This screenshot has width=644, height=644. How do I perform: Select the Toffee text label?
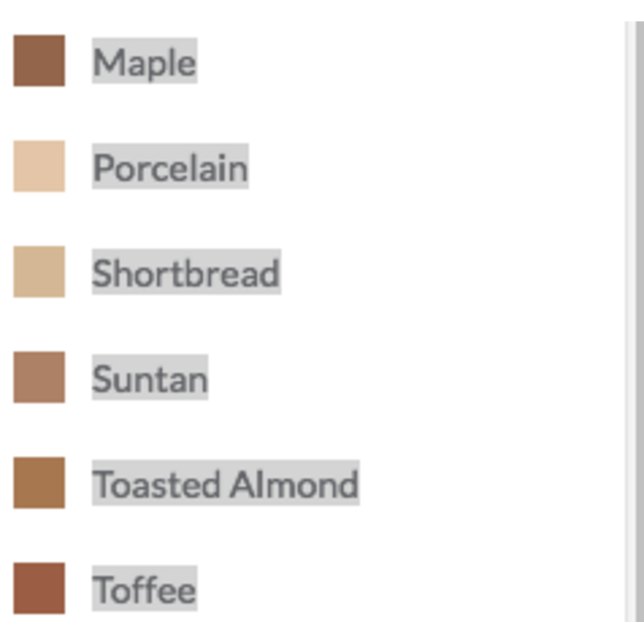145,589
